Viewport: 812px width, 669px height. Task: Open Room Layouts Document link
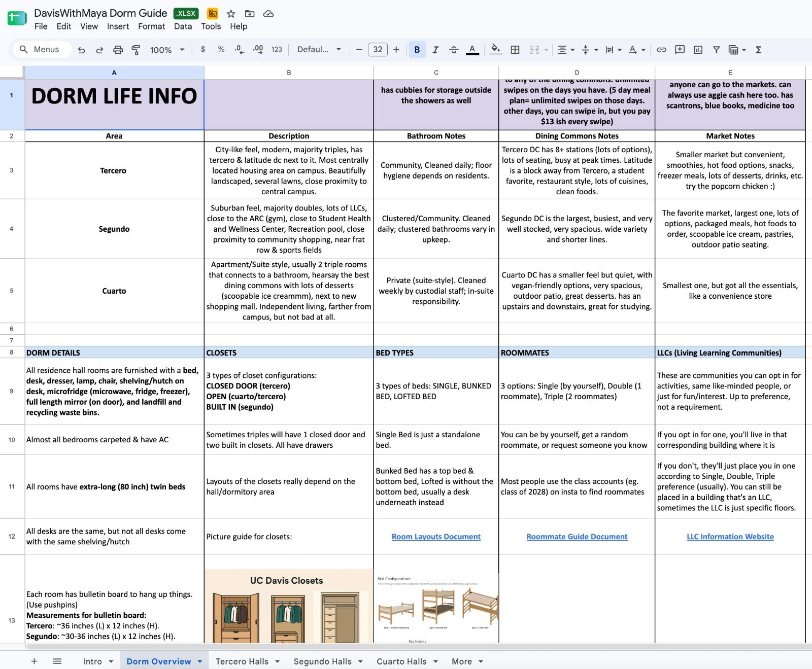436,537
